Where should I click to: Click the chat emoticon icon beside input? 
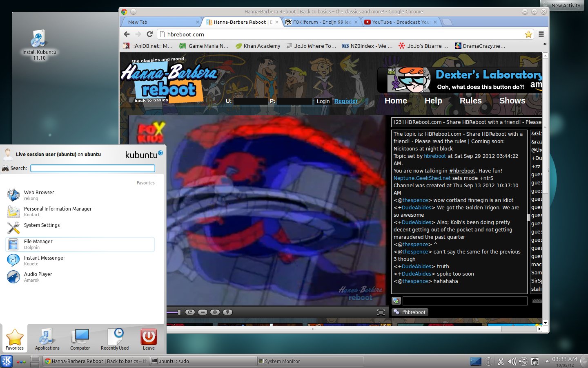click(x=396, y=301)
